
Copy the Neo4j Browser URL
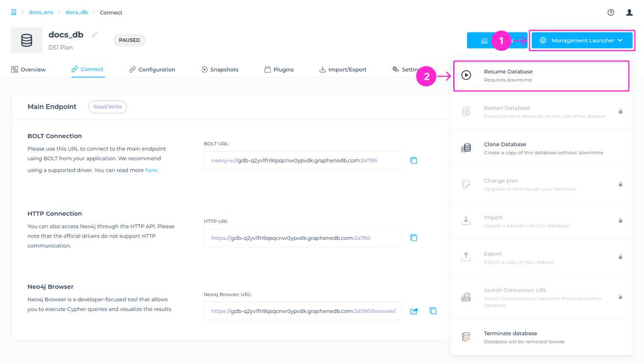point(433,311)
